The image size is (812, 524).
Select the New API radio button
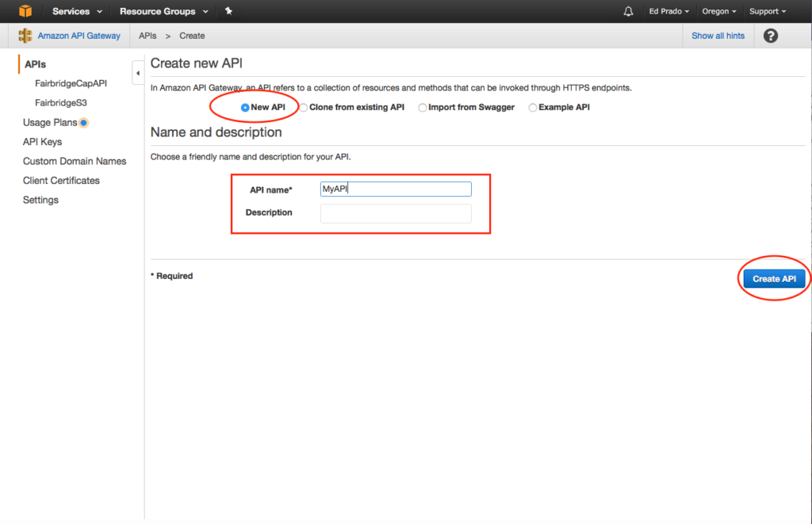point(245,107)
